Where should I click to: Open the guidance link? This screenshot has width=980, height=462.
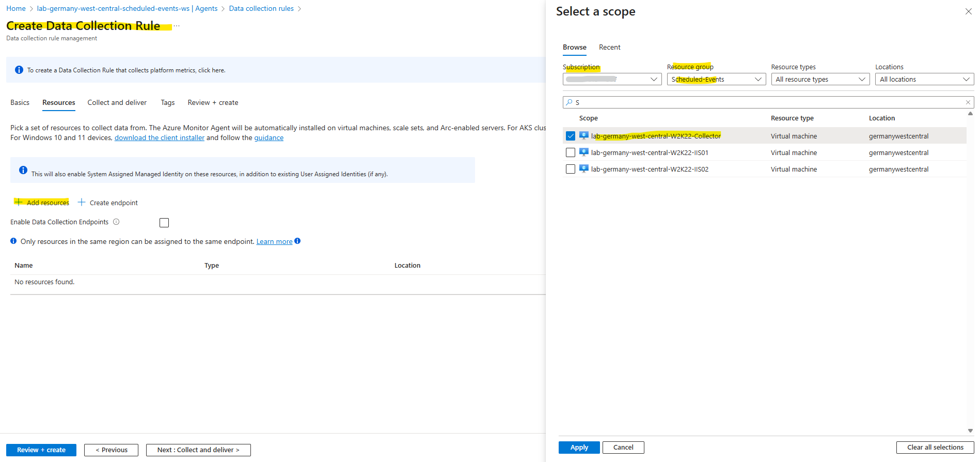(x=269, y=137)
